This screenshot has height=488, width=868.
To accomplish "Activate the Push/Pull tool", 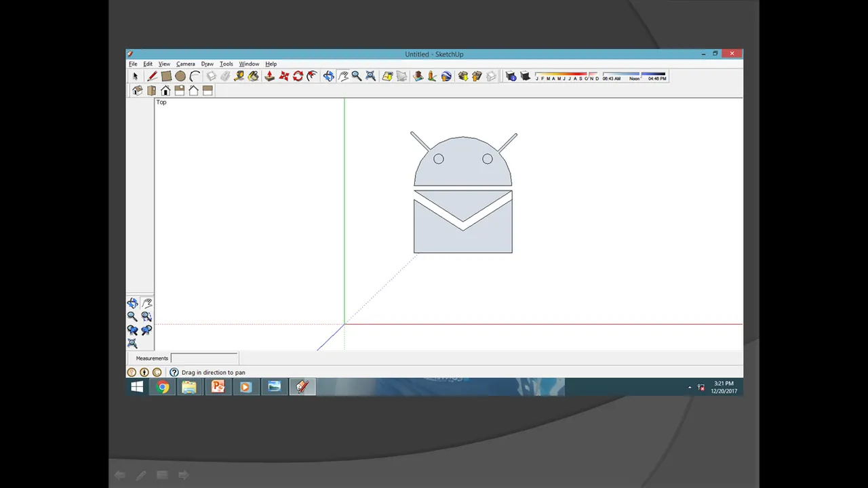I will [x=269, y=77].
